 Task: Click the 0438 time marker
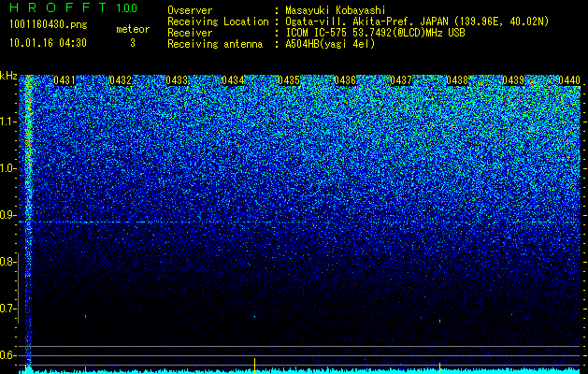[457, 80]
